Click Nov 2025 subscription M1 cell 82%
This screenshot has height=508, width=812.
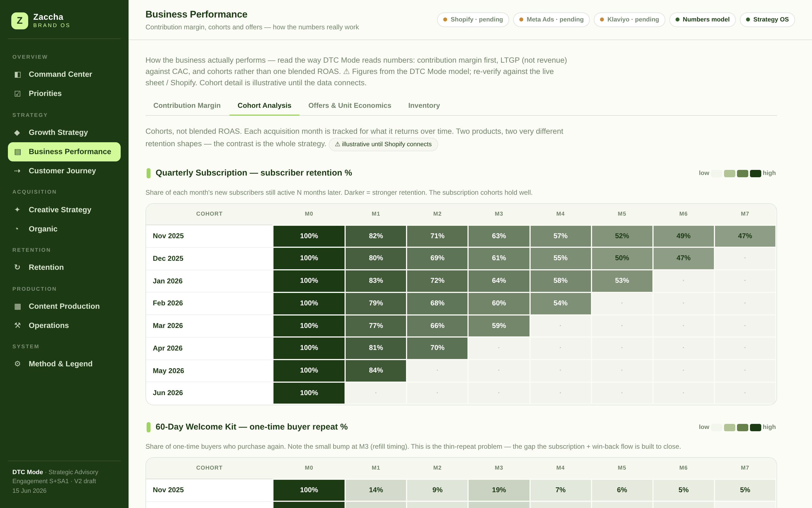coord(376,236)
